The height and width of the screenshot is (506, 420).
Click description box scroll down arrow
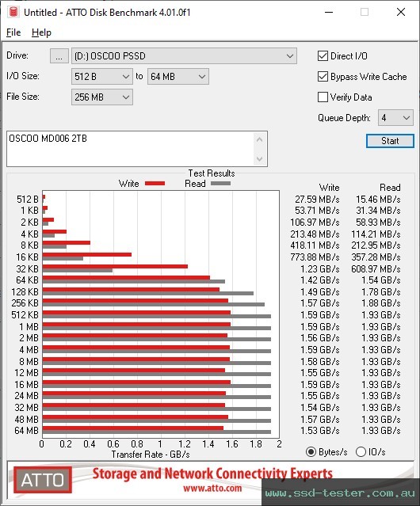pyautogui.click(x=260, y=158)
